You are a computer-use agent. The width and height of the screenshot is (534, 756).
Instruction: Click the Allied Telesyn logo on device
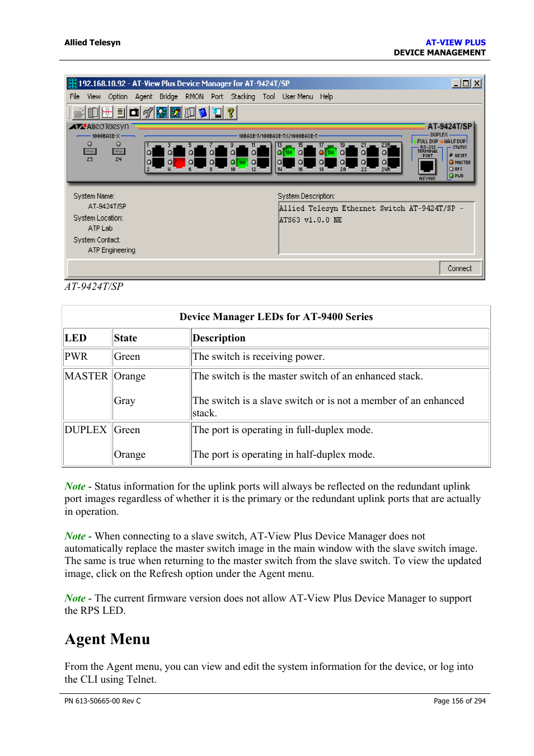(x=99, y=126)
